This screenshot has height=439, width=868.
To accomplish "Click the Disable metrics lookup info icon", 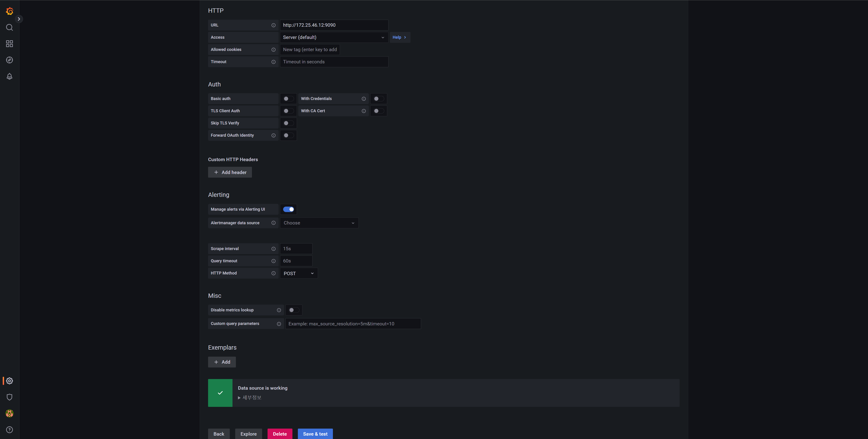I will point(279,310).
